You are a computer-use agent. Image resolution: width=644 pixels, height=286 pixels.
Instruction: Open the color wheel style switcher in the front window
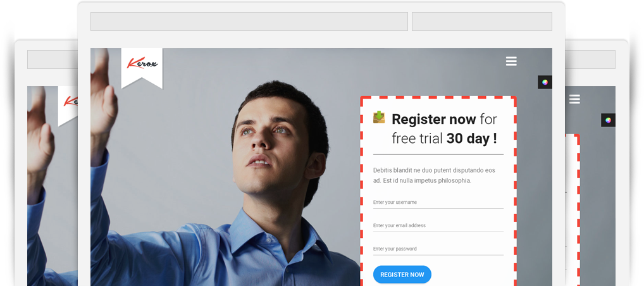pos(545,82)
